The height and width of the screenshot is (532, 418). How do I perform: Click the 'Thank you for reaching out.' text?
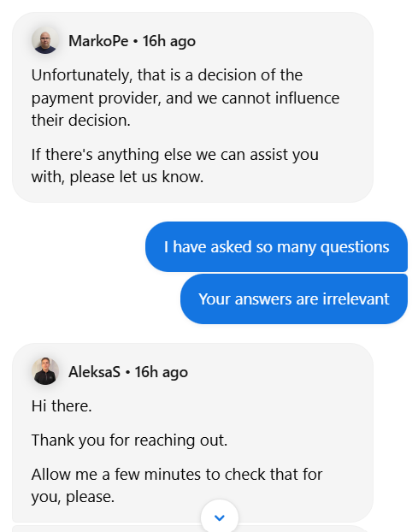click(x=129, y=440)
